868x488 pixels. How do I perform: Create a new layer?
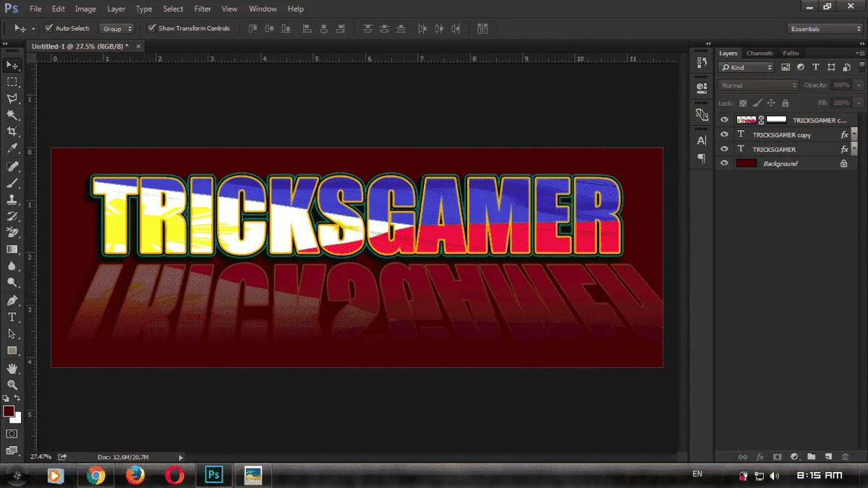(x=828, y=457)
